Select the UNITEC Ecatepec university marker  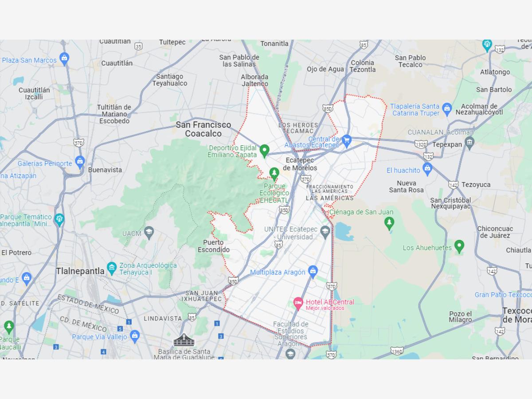(x=325, y=231)
